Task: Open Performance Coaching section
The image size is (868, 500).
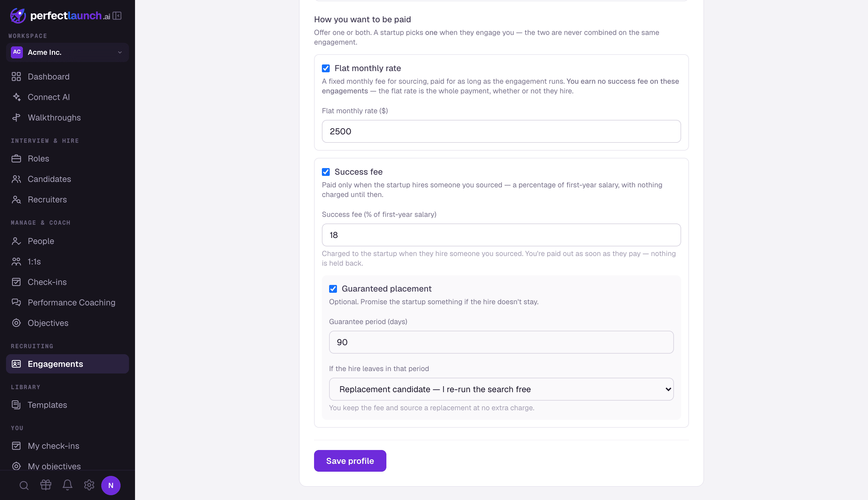Action: tap(67, 302)
